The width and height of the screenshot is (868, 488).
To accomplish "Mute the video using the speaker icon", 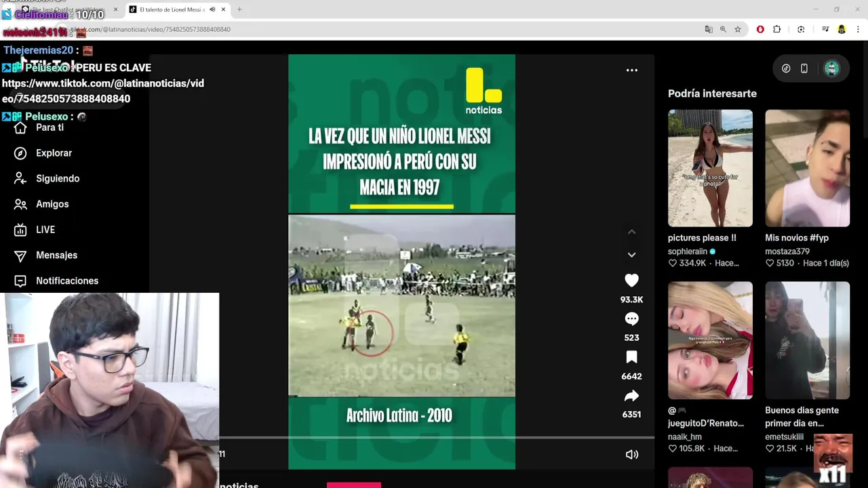I will [631, 455].
